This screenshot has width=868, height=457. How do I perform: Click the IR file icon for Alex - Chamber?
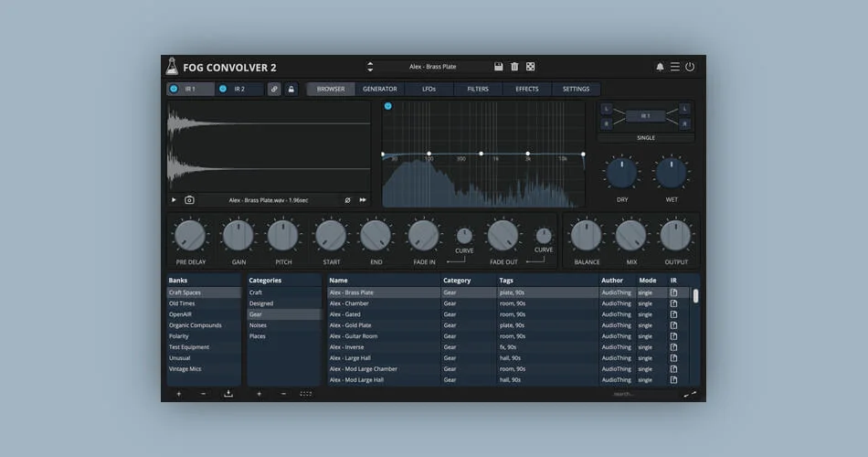coord(673,303)
